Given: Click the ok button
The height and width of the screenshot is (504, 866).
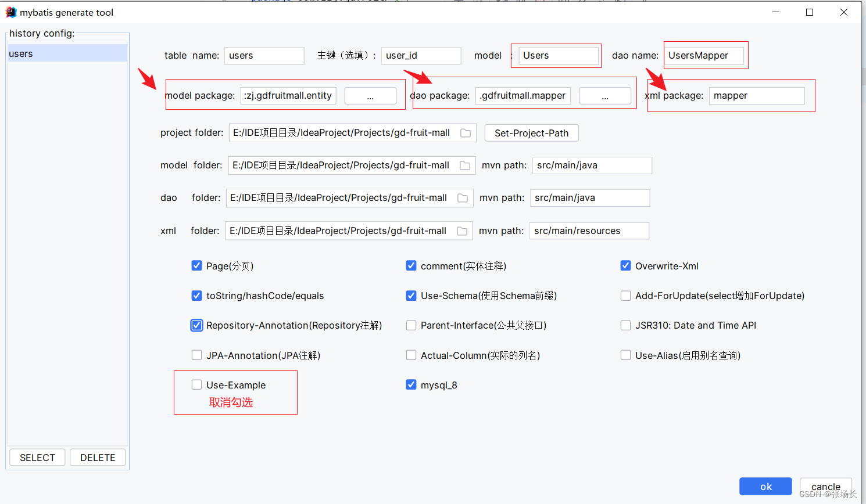Looking at the screenshot, I should [765, 487].
